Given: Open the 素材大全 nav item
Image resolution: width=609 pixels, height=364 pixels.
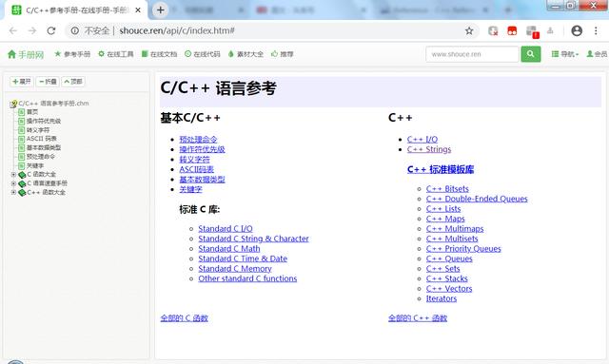Looking at the screenshot, I should coord(246,54).
